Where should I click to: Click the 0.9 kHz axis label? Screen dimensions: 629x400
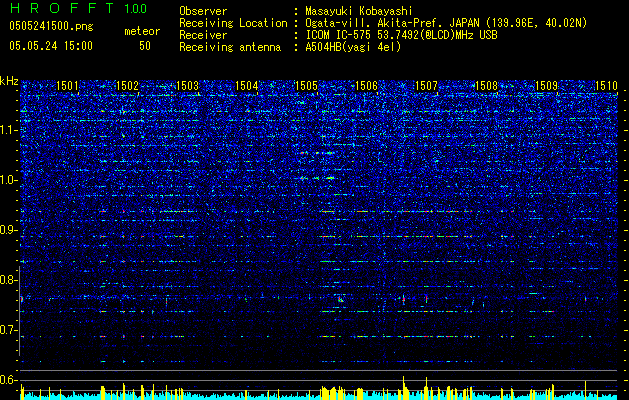9,230
